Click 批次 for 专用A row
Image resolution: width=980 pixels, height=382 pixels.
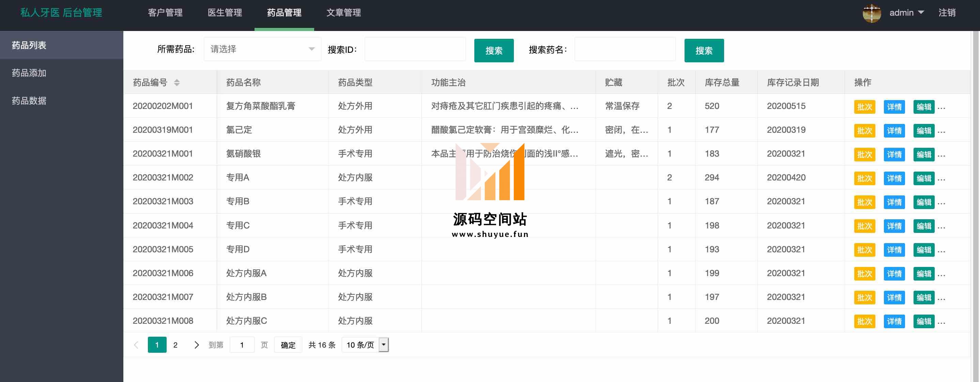[864, 178]
